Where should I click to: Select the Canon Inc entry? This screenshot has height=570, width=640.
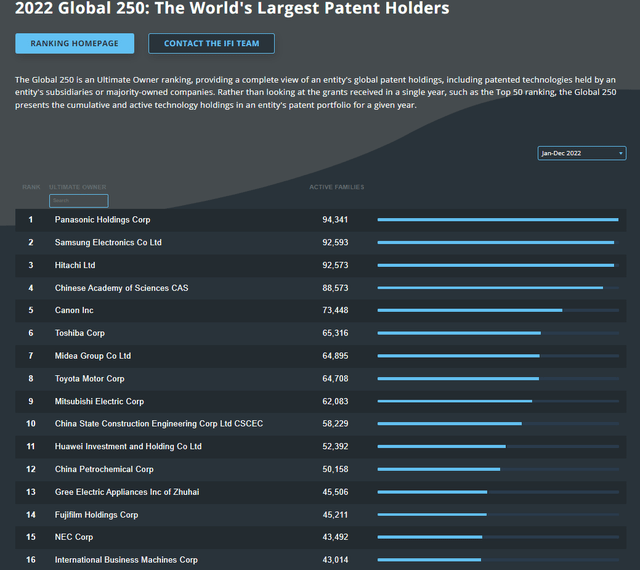tap(74, 310)
